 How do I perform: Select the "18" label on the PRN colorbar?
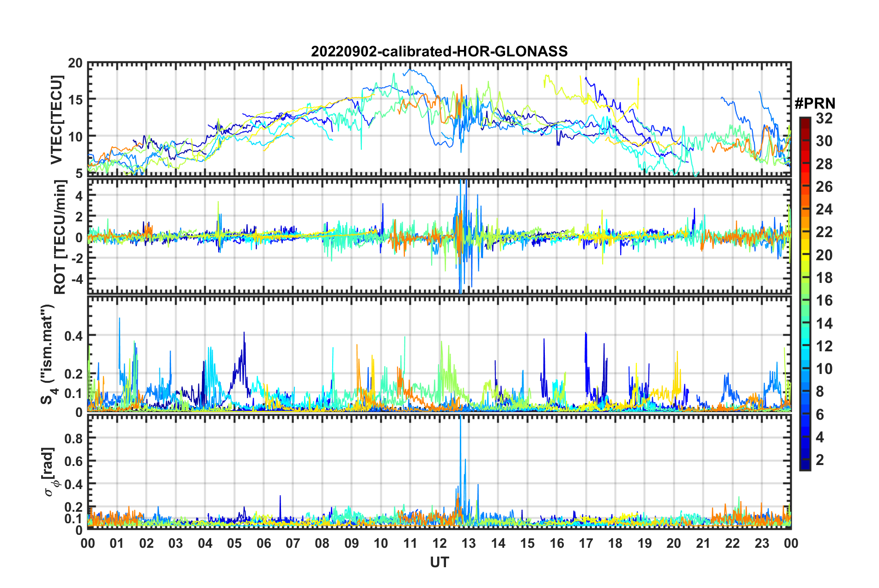coord(824,278)
